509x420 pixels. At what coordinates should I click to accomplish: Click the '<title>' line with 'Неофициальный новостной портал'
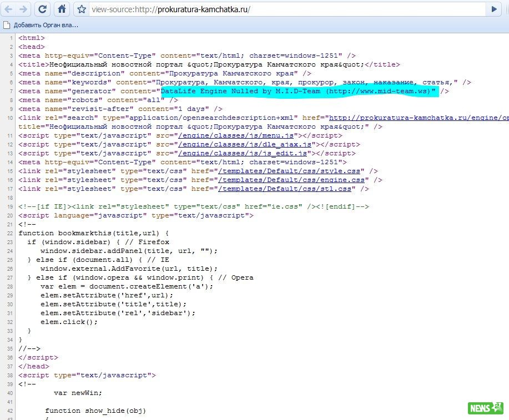(209, 64)
